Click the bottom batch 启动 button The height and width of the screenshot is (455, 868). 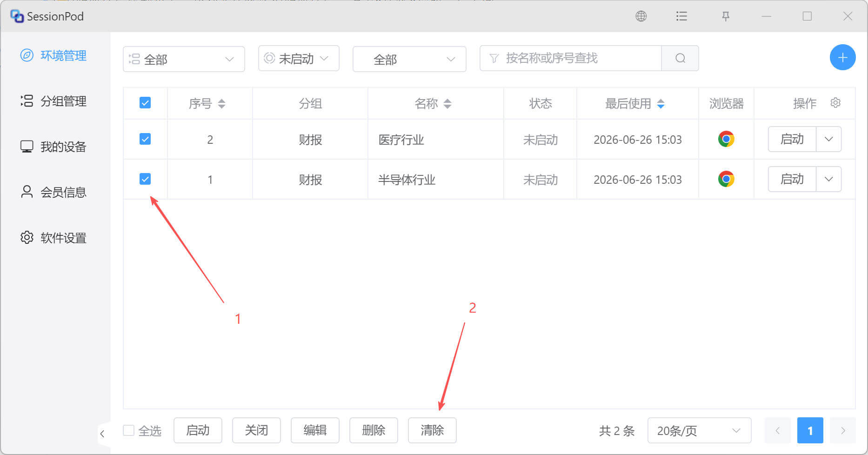198,430
